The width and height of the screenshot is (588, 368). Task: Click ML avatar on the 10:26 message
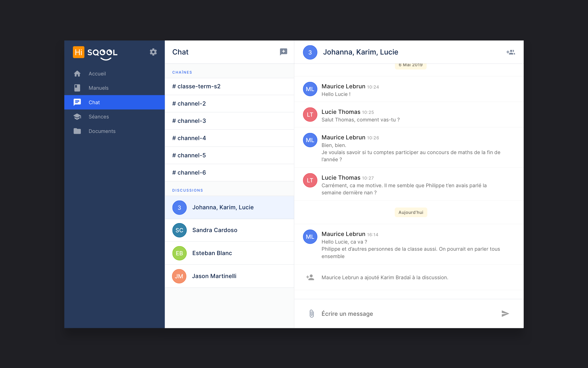(310, 140)
